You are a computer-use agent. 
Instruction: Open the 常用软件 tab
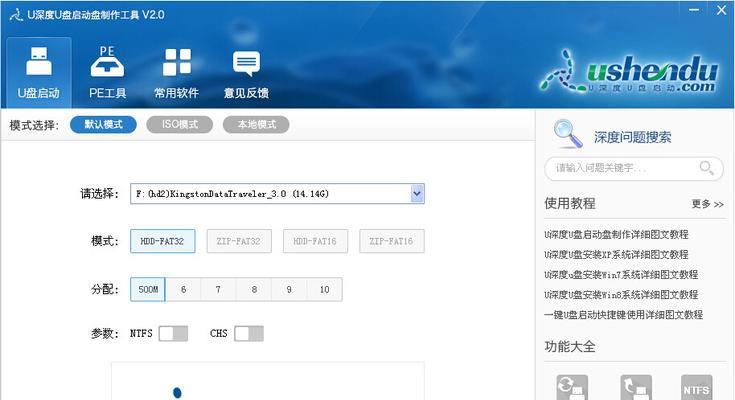[177, 73]
